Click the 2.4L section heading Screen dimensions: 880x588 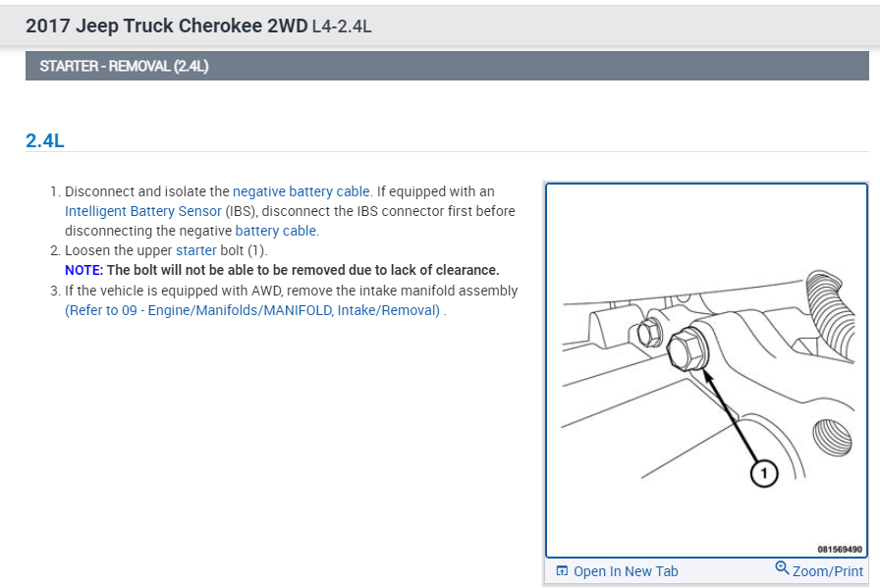tap(45, 140)
